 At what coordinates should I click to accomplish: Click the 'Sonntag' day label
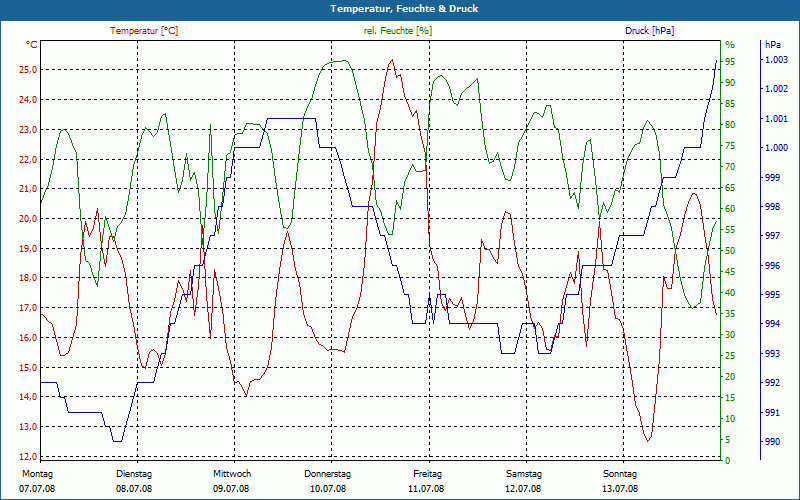click(x=620, y=474)
